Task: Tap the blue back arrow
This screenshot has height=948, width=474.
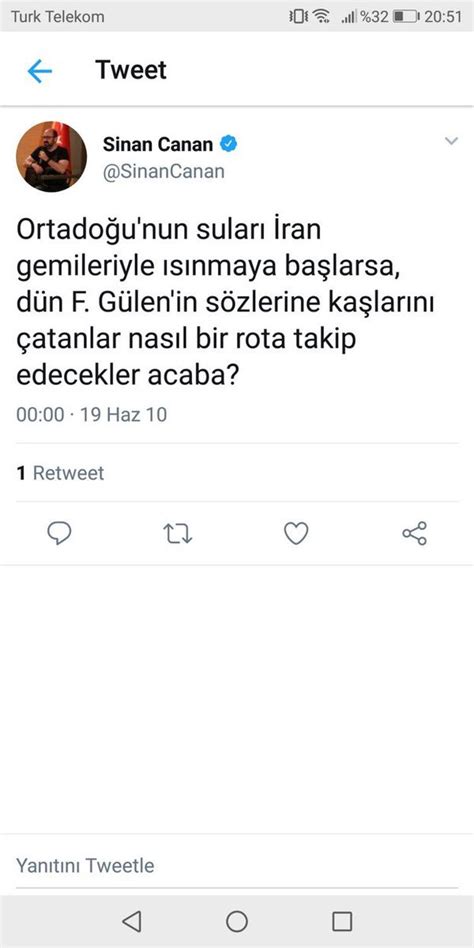Action: pos(40,71)
